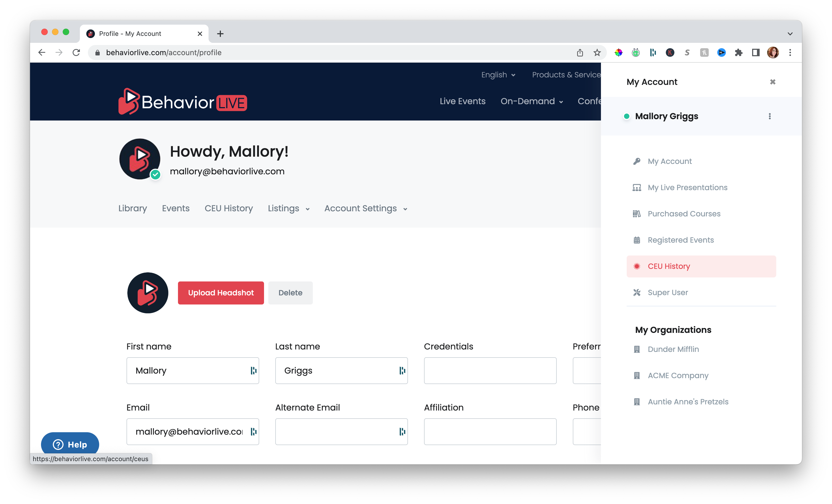Toggle the browser side panel icon
The height and width of the screenshot is (504, 832).
point(756,53)
